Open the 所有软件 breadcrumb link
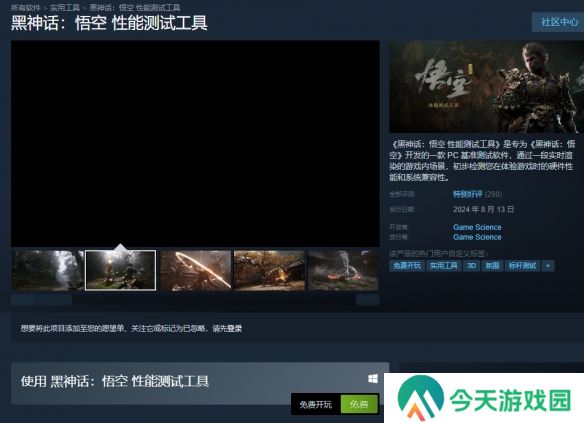The image size is (584, 423). tap(25, 7)
